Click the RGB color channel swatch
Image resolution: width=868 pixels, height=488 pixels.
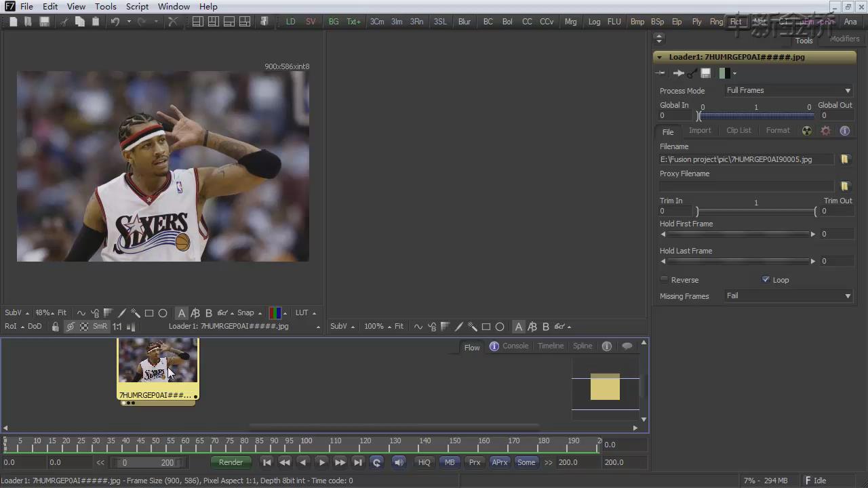[275, 313]
